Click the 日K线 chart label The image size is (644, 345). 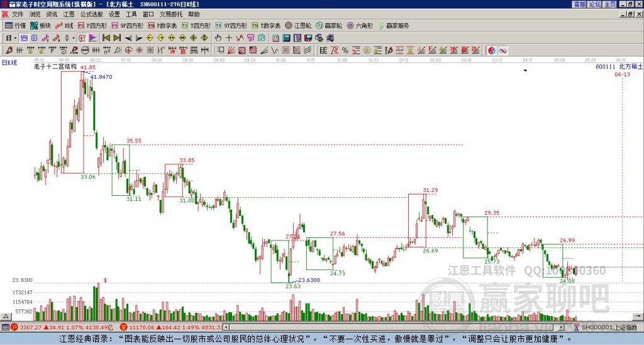click(x=9, y=63)
